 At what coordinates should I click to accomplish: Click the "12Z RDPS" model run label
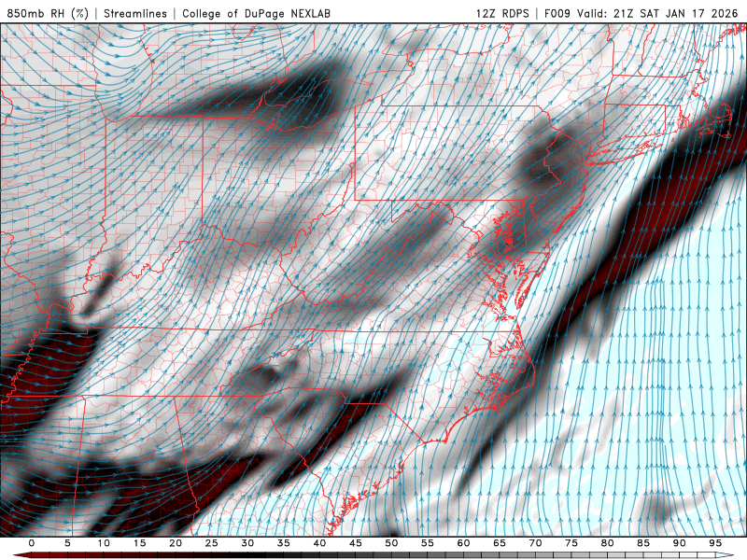tap(502, 13)
